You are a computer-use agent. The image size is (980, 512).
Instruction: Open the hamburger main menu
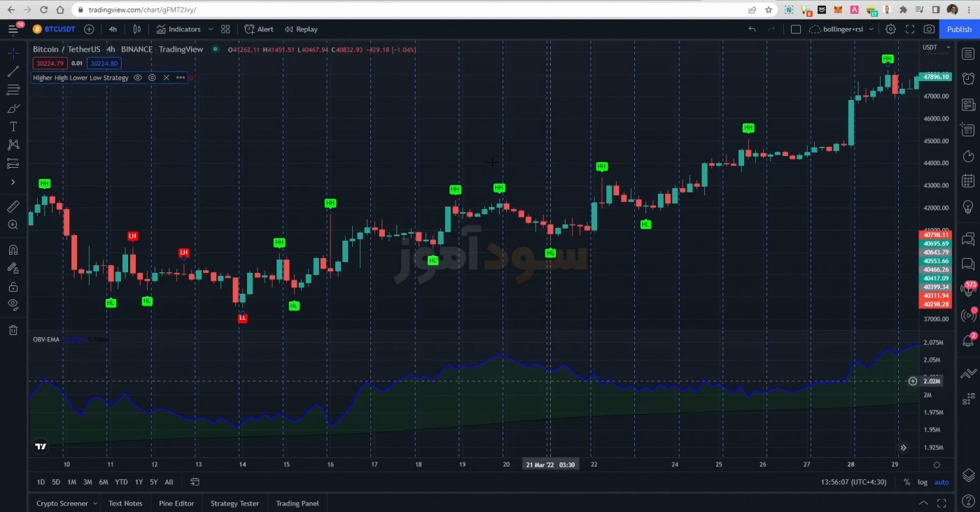pyautogui.click(x=13, y=29)
